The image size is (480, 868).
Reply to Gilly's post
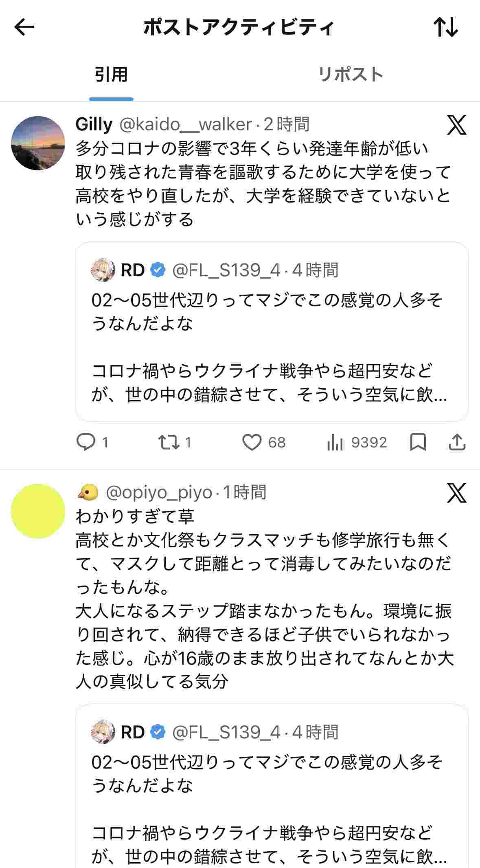[86, 442]
